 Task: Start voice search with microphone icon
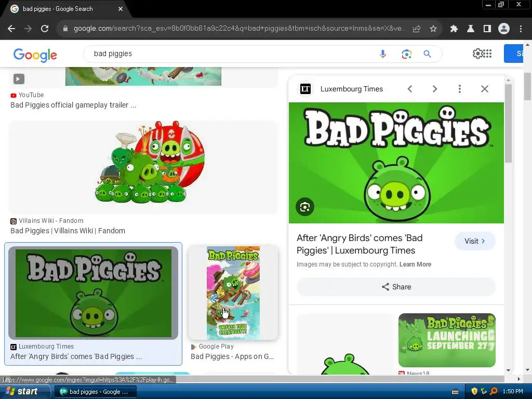pyautogui.click(x=383, y=54)
